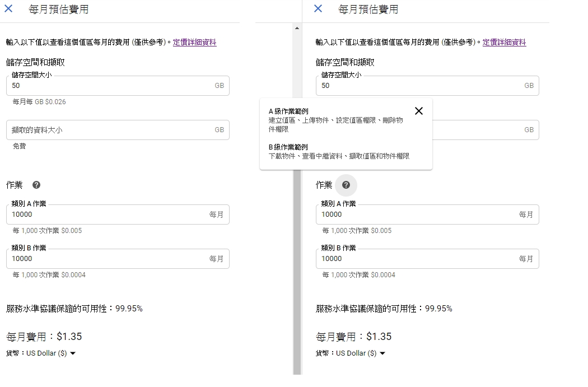Image resolution: width=588 pixels, height=387 pixels.
Task: Select 類別 A 作業 input in left panel
Action: click(x=106, y=215)
